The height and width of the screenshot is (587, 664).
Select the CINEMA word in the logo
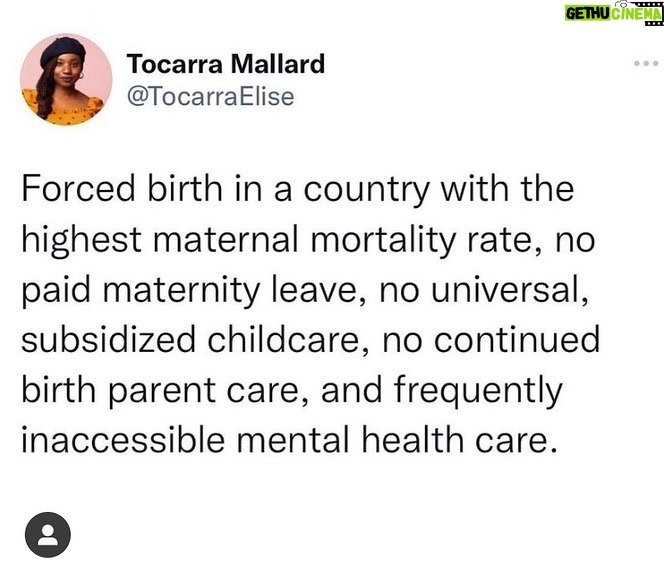635,14
